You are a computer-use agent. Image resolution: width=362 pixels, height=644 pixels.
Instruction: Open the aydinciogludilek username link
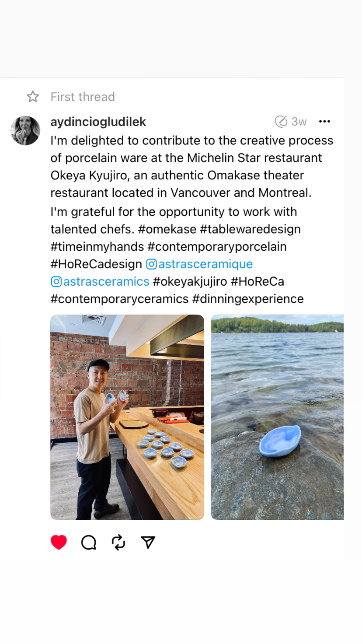click(98, 122)
